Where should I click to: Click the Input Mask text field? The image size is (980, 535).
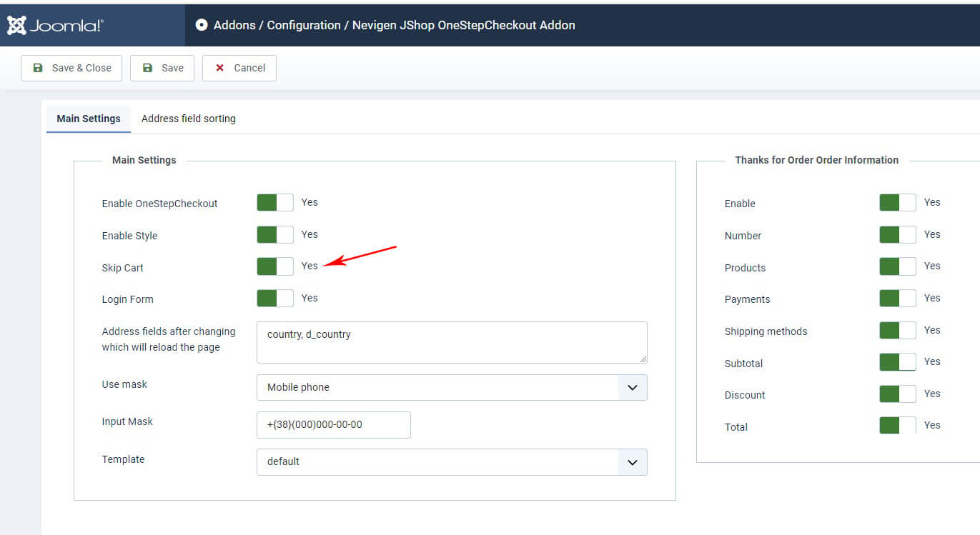point(333,424)
